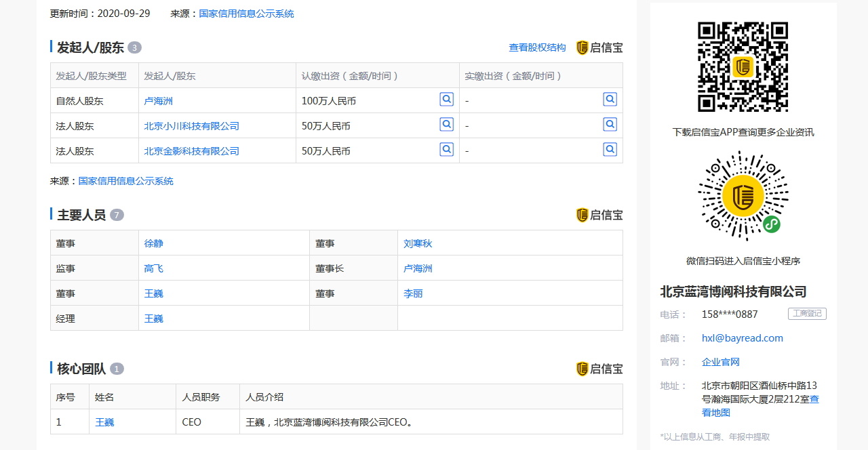Open 王巍 link in the 经理 row
This screenshot has height=450, width=868.
pyautogui.click(x=154, y=319)
